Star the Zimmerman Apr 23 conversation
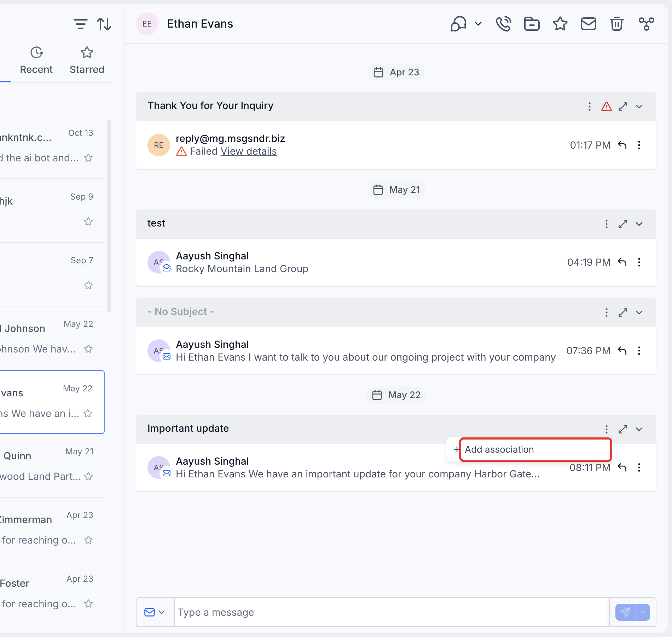This screenshot has height=637, width=672. click(x=88, y=540)
